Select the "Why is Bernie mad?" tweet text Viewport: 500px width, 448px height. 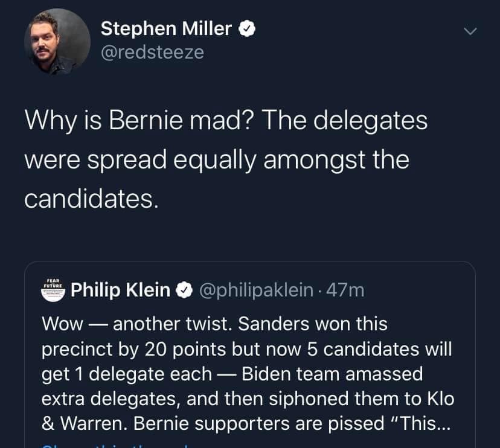(226, 159)
